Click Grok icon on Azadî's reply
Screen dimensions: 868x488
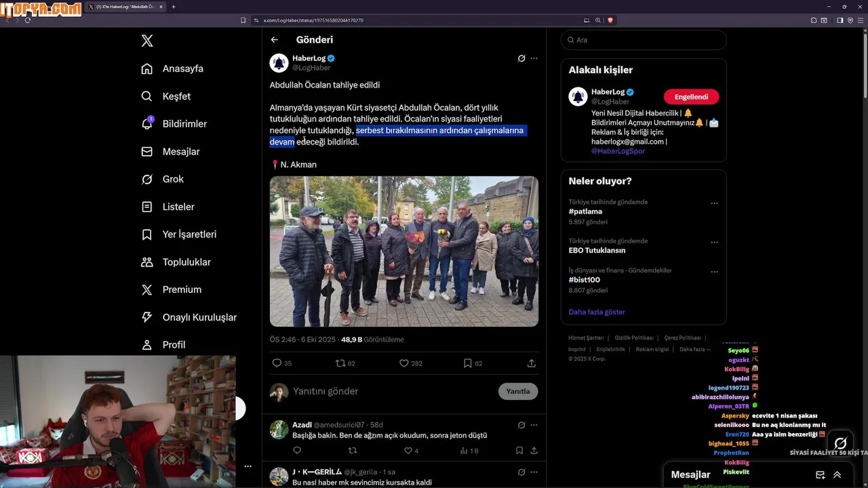(x=521, y=425)
